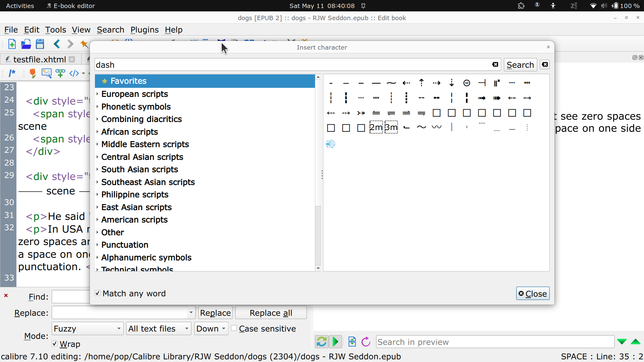This screenshot has height=362, width=644.
Task: Click the green find-next arrow in preview
Action: pos(622,342)
